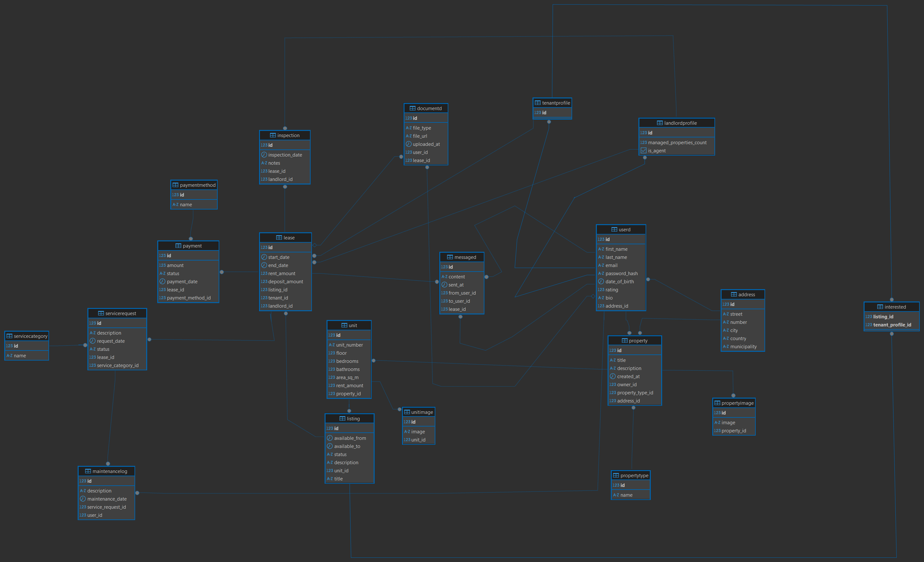Screen dimensions: 924x562
Task: Click the property table icon
Action: 624,341
